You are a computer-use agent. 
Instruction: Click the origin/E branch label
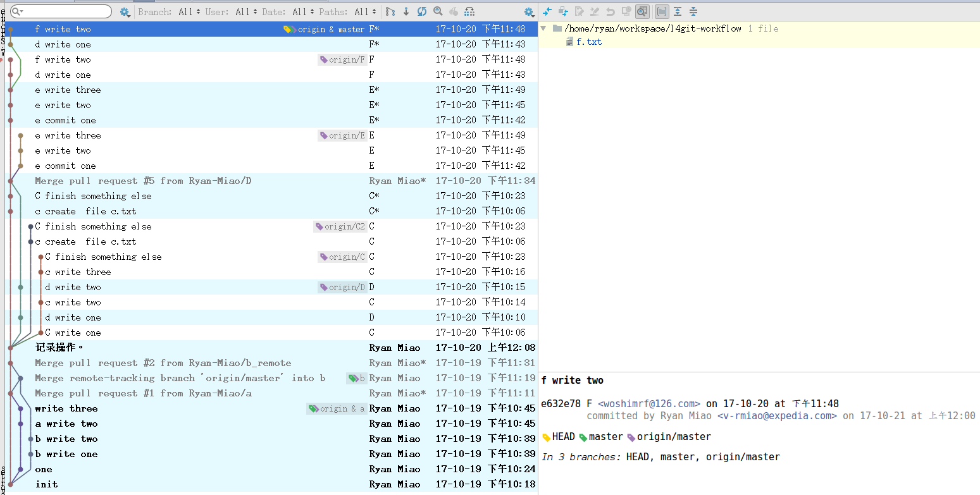coord(342,135)
